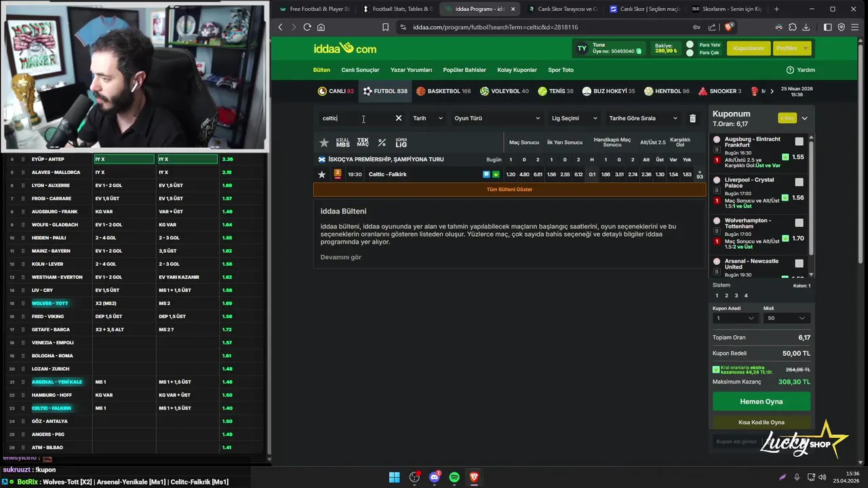Open Misli multiplier dropdown
The height and width of the screenshot is (488, 868).
(x=787, y=318)
